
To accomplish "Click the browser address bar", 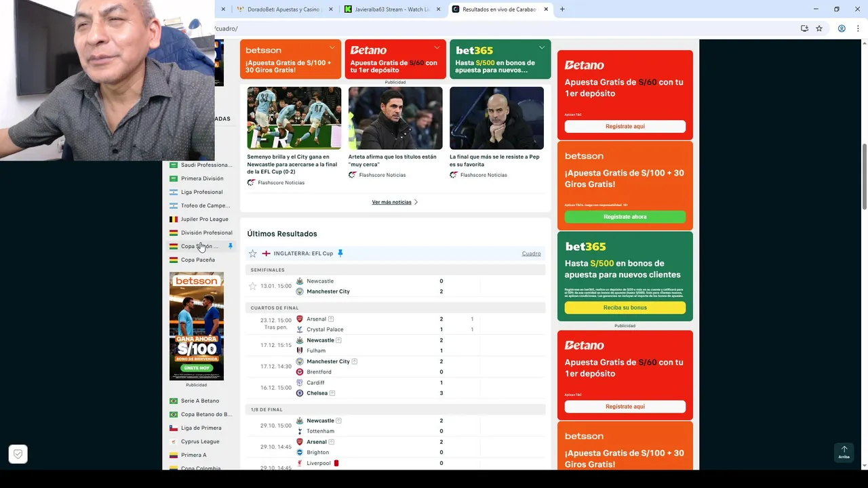I will (x=502, y=28).
